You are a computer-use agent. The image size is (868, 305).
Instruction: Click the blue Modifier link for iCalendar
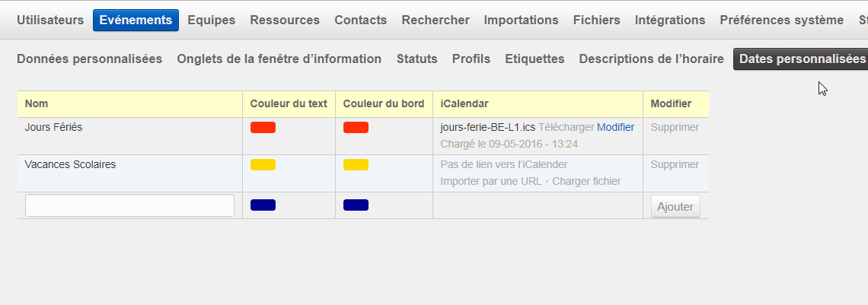coord(615,127)
